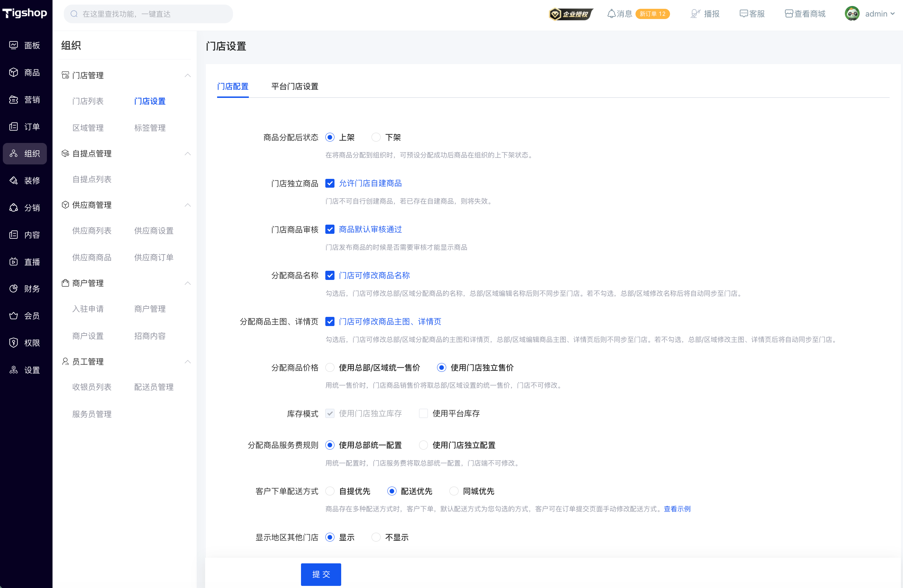Open the 营销 marketing sidebar icon
903x588 pixels.
coord(14,100)
